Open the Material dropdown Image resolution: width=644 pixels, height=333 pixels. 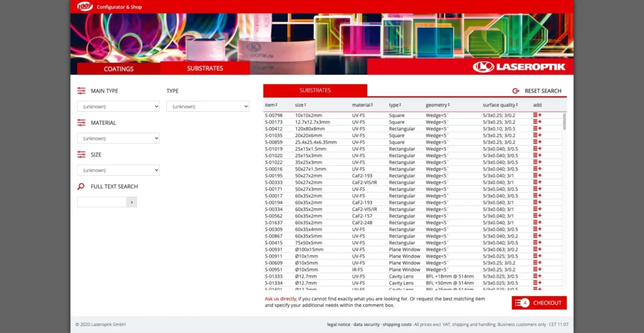[x=118, y=138]
